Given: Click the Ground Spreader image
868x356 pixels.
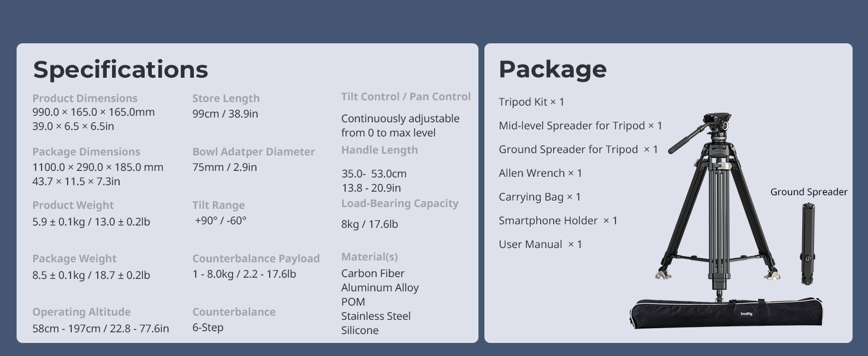Looking at the screenshot, I should [808, 244].
